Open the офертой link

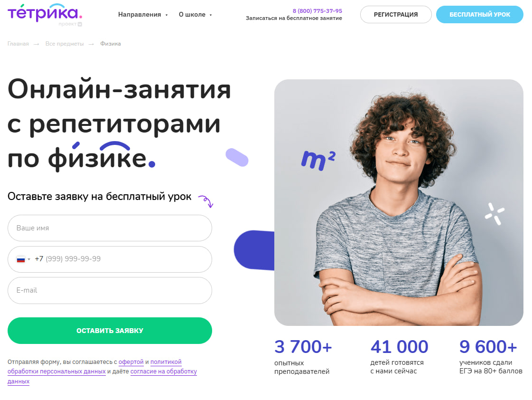(131, 362)
